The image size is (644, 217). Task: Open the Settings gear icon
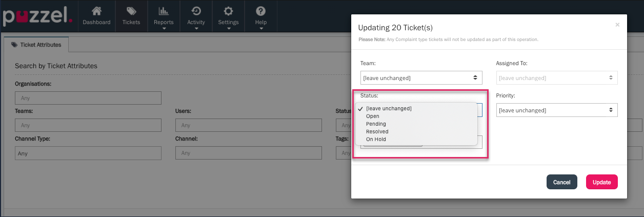[x=228, y=11]
